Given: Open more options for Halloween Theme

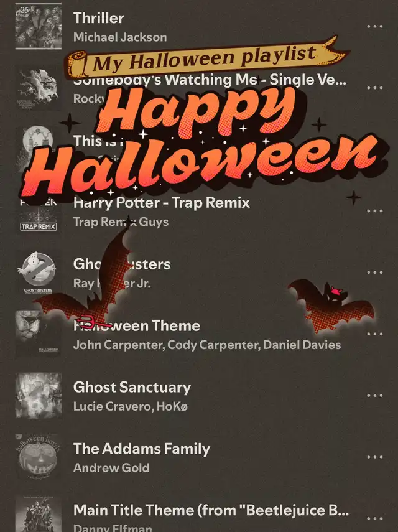Looking at the screenshot, I should click(x=375, y=334).
